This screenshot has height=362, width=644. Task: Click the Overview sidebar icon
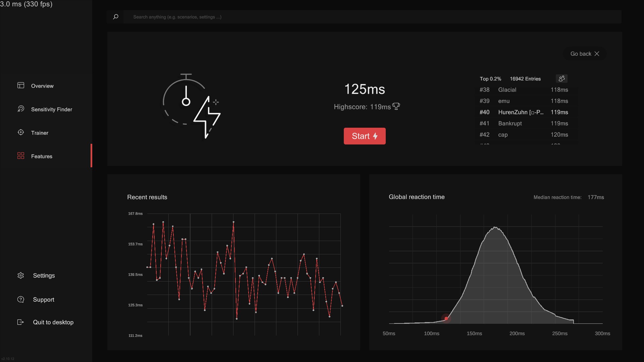click(21, 85)
